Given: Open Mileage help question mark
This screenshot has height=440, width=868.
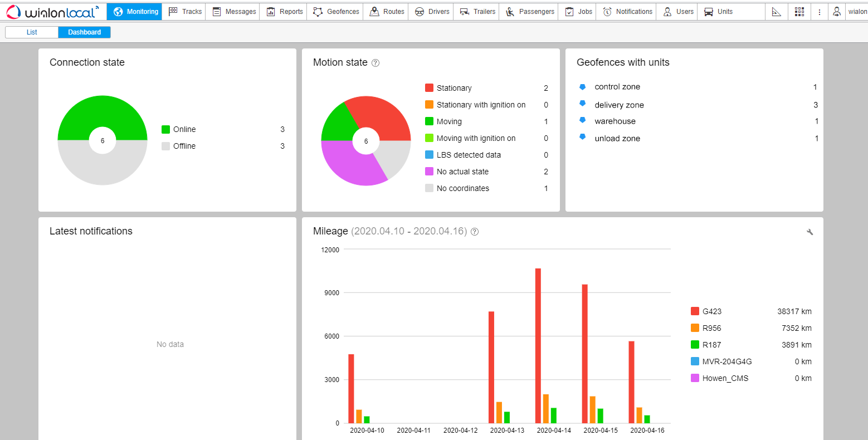Looking at the screenshot, I should pyautogui.click(x=474, y=231).
